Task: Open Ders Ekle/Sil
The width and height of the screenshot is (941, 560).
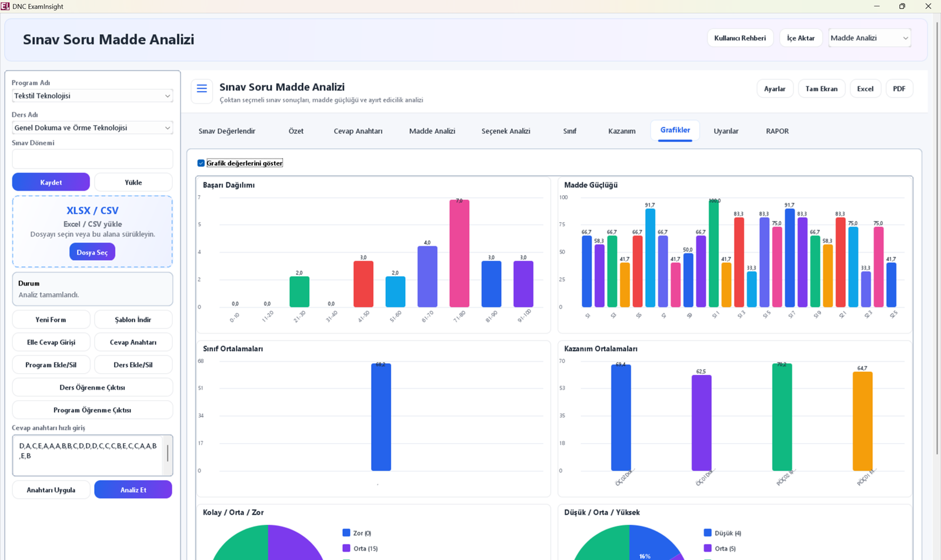Action: pyautogui.click(x=134, y=365)
